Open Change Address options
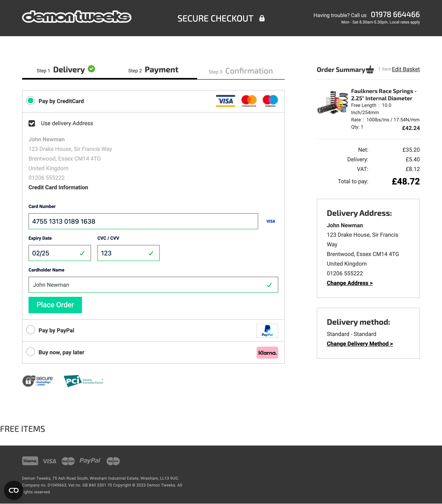The image size is (442, 504). [350, 283]
